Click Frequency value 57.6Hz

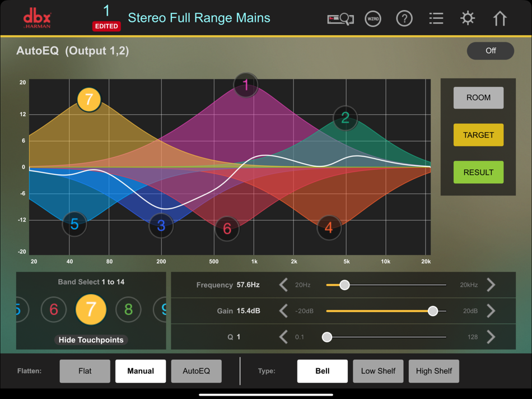coord(248,285)
